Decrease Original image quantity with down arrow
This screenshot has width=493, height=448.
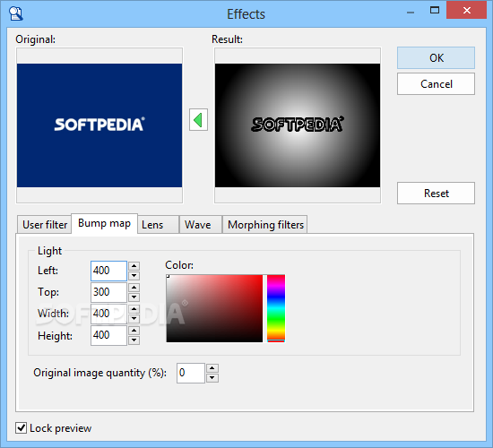(212, 378)
